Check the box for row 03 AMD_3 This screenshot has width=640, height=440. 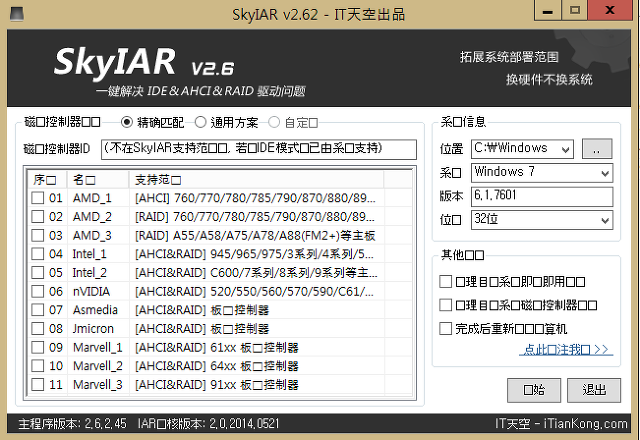(x=38, y=235)
